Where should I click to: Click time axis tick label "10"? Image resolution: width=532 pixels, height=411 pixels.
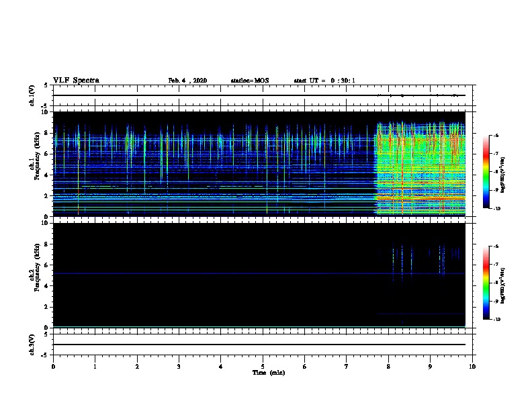(472, 366)
